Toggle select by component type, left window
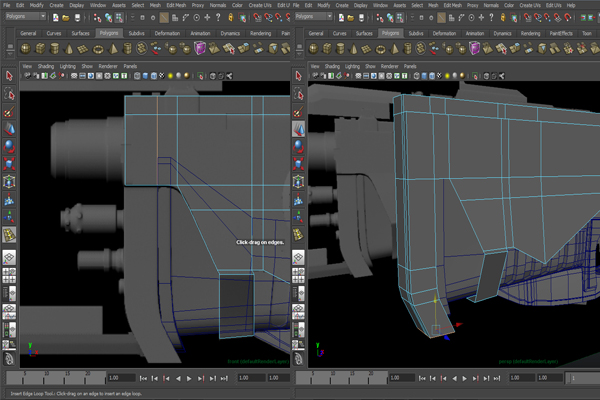Screen dimensions: 600x400 tap(119, 17)
